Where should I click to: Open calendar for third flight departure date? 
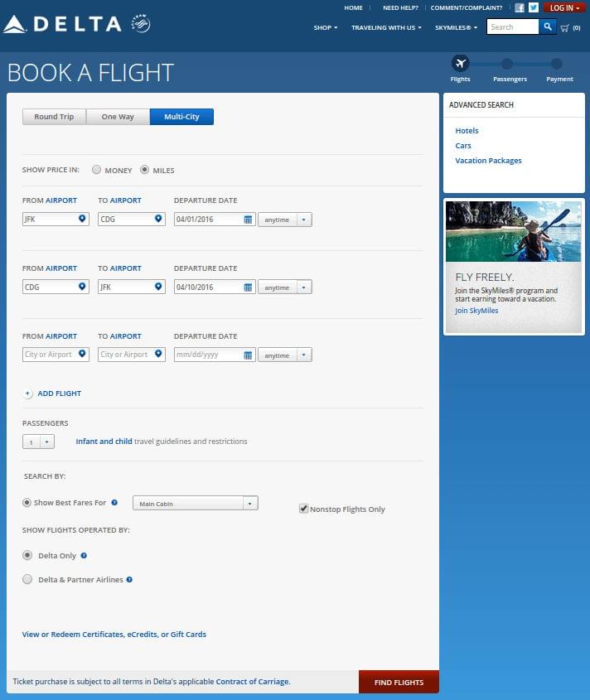[248, 355]
